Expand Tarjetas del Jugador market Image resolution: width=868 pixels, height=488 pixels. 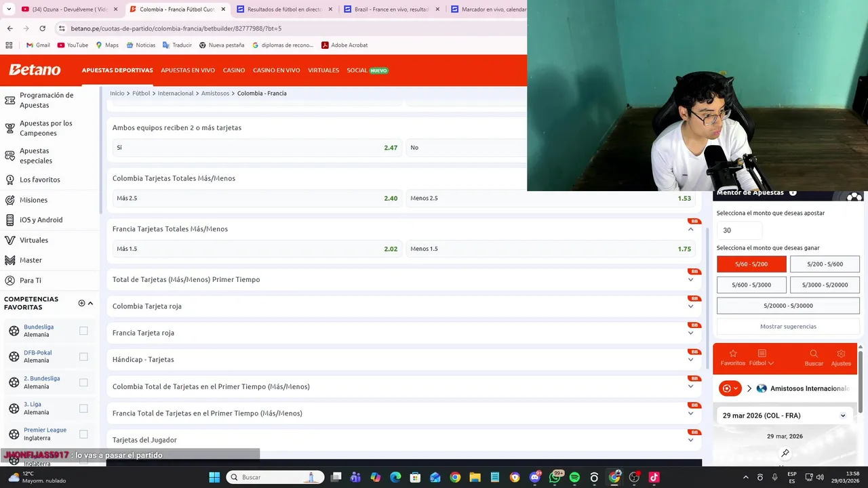(690, 440)
